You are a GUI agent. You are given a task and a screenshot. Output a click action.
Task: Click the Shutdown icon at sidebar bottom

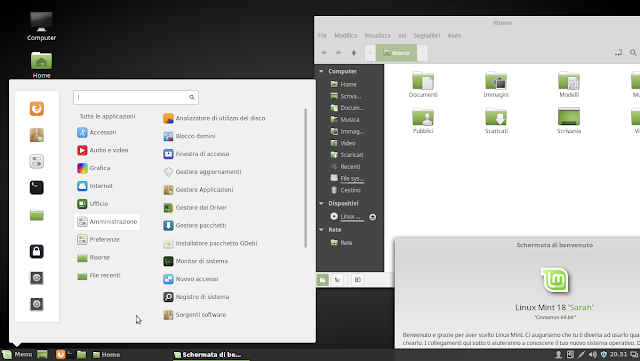pos(37,304)
